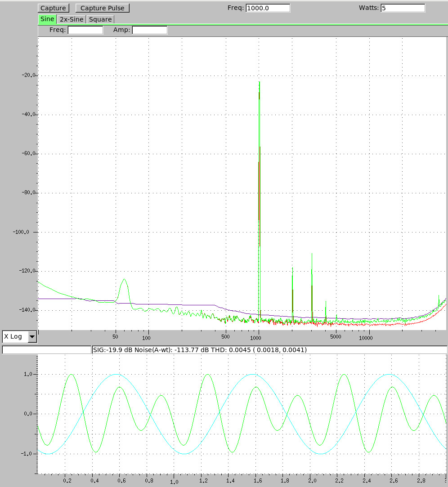
Task: Click the X Log dropdown arrow
Action: (32, 337)
